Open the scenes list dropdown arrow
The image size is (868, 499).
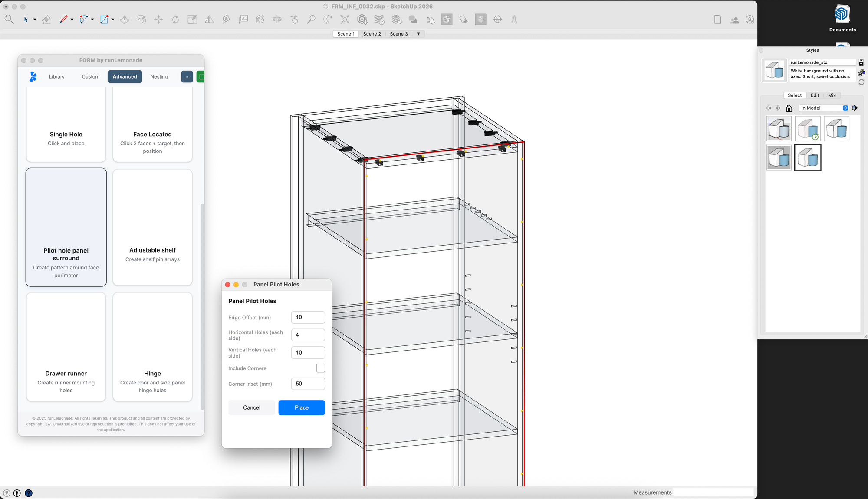(x=418, y=34)
